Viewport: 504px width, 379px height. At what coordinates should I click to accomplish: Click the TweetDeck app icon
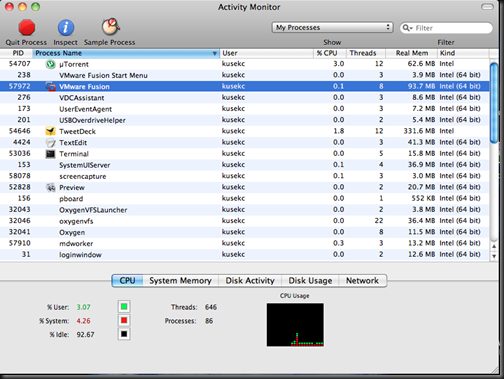point(50,131)
